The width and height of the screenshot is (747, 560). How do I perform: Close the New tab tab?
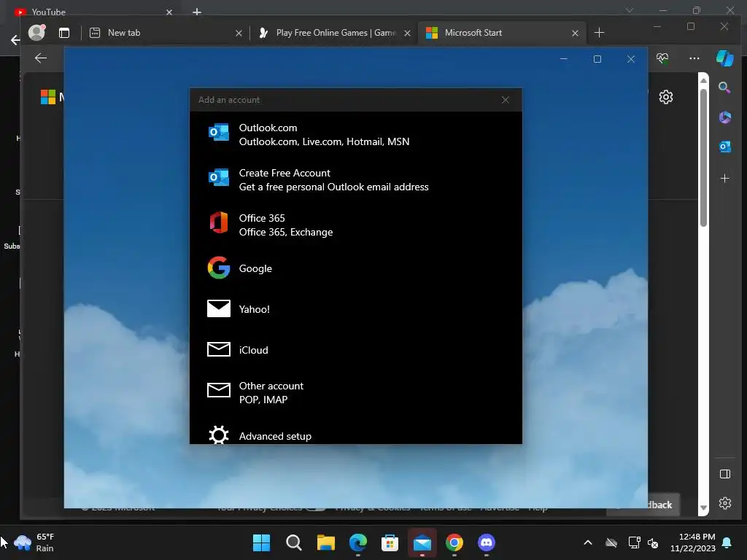point(239,33)
